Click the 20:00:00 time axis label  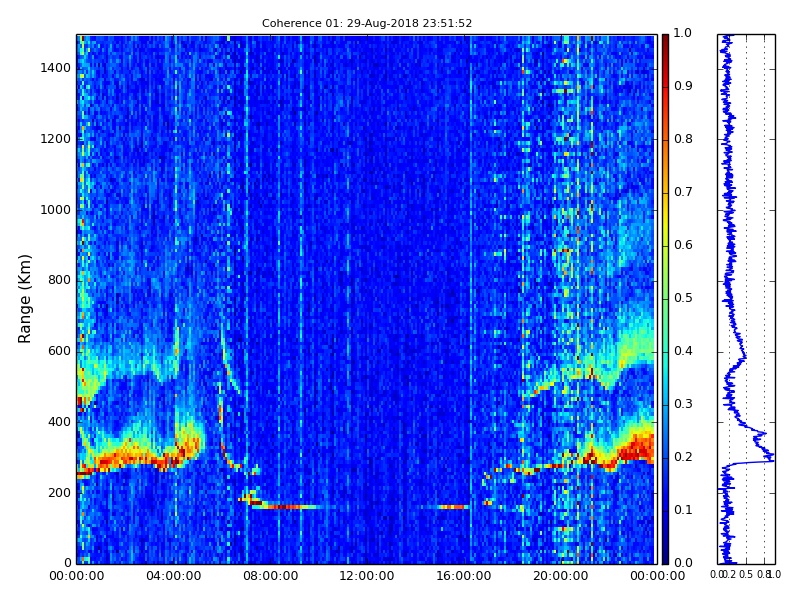(x=561, y=576)
